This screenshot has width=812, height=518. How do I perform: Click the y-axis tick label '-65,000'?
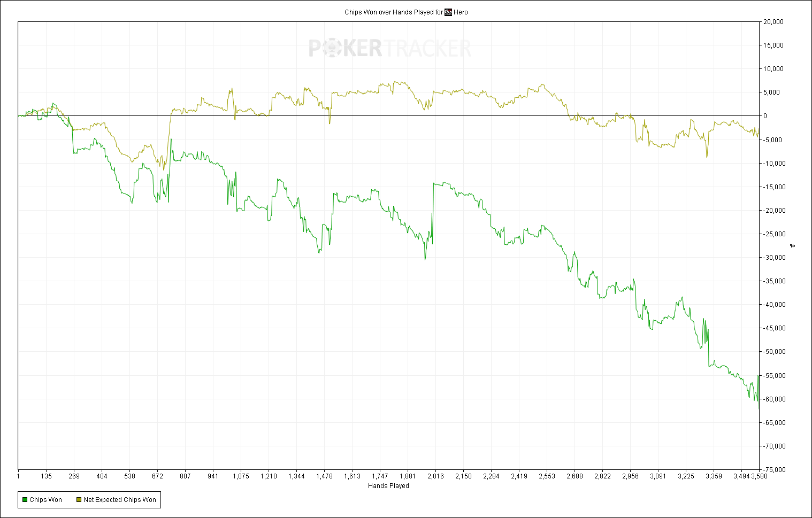click(x=775, y=423)
